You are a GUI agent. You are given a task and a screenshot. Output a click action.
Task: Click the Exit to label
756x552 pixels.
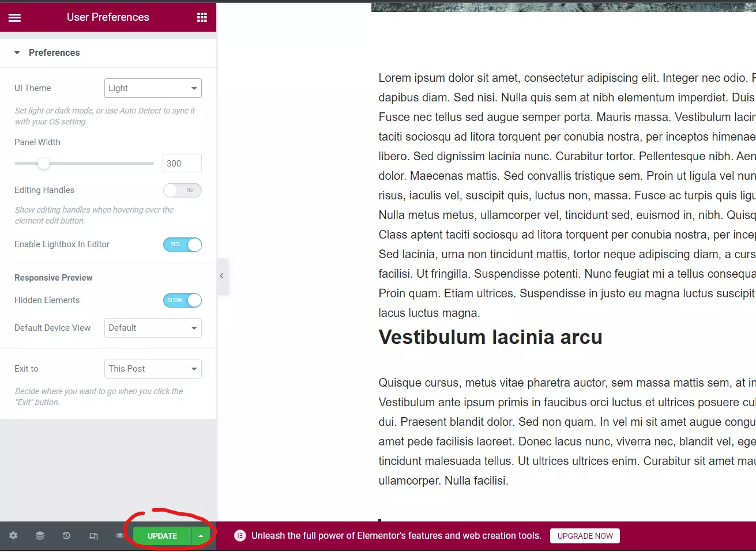[27, 369]
